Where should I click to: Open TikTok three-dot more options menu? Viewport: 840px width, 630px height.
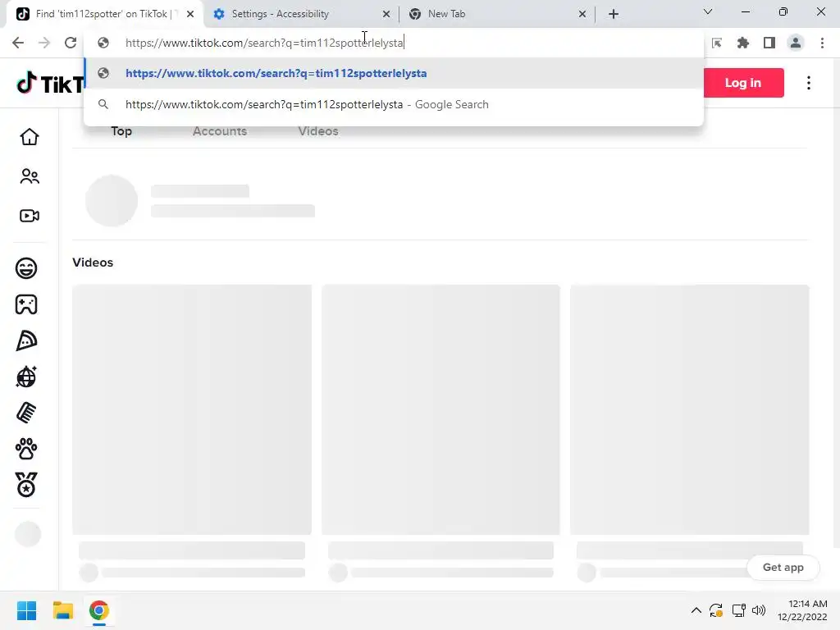point(808,83)
